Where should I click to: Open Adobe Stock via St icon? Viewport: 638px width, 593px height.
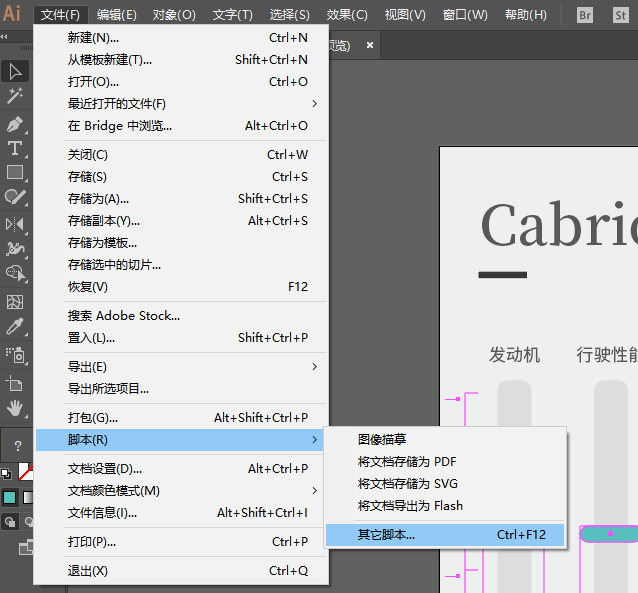pos(621,15)
